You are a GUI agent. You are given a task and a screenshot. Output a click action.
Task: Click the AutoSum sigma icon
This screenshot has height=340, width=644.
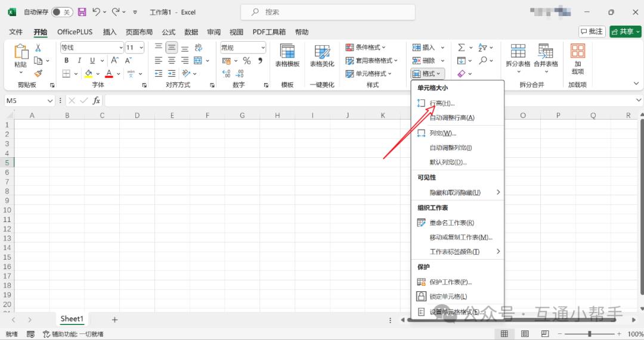[x=462, y=48]
